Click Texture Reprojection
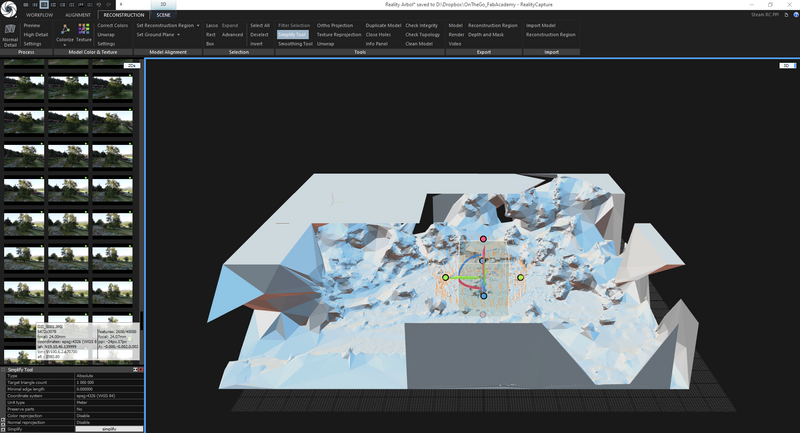The height and width of the screenshot is (433, 800). pyautogui.click(x=339, y=35)
